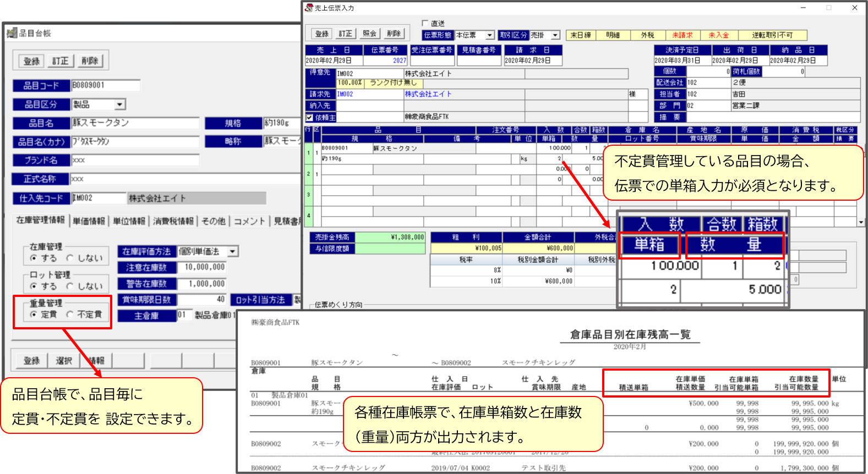Screen dimensions: 868x474
Task: Click the 倉庫品目別在庫残高一覧 report title
Action: (630, 335)
